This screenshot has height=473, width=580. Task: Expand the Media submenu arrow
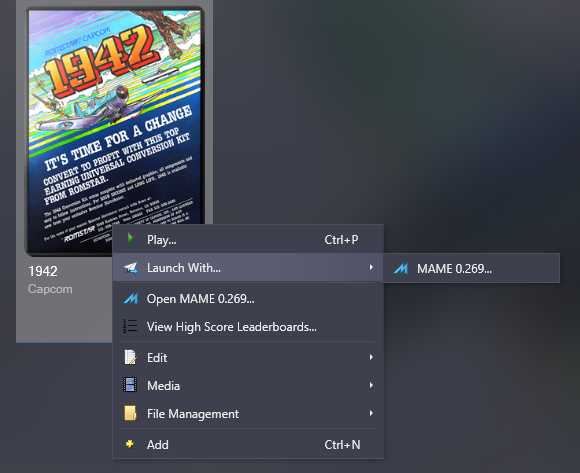[371, 385]
